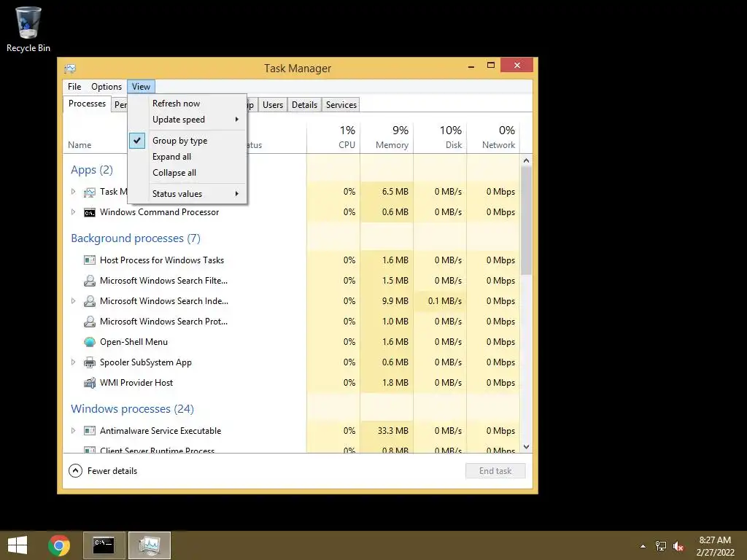Expand Microsoft Windows Search Indexer row
Image resolution: width=747 pixels, height=560 pixels.
[73, 301]
